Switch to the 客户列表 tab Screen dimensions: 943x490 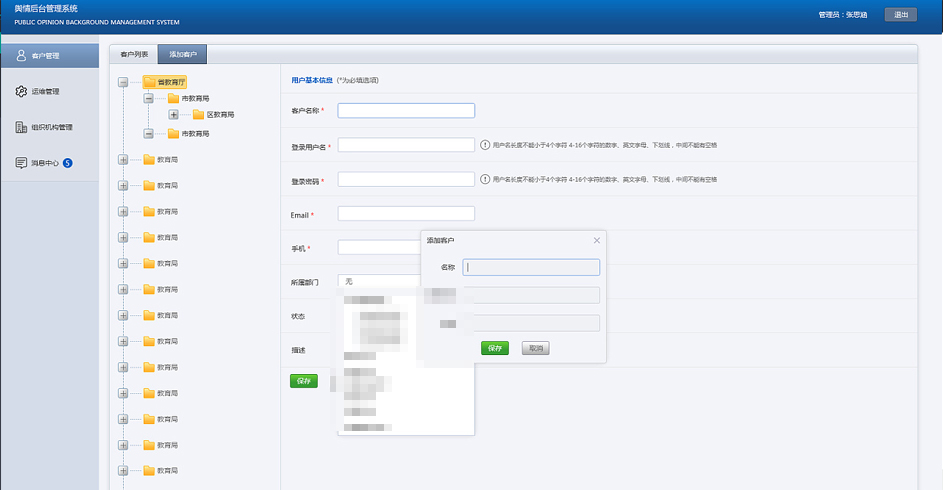133,55
